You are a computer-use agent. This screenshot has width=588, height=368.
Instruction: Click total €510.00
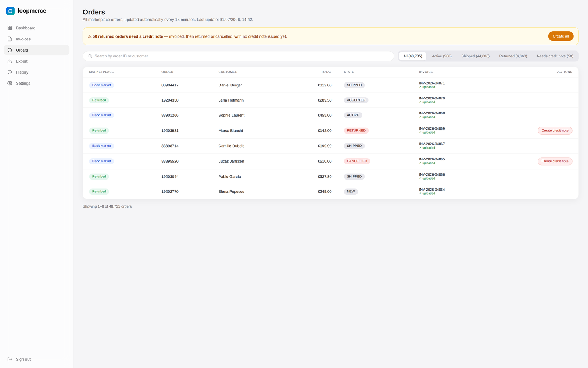325,162
